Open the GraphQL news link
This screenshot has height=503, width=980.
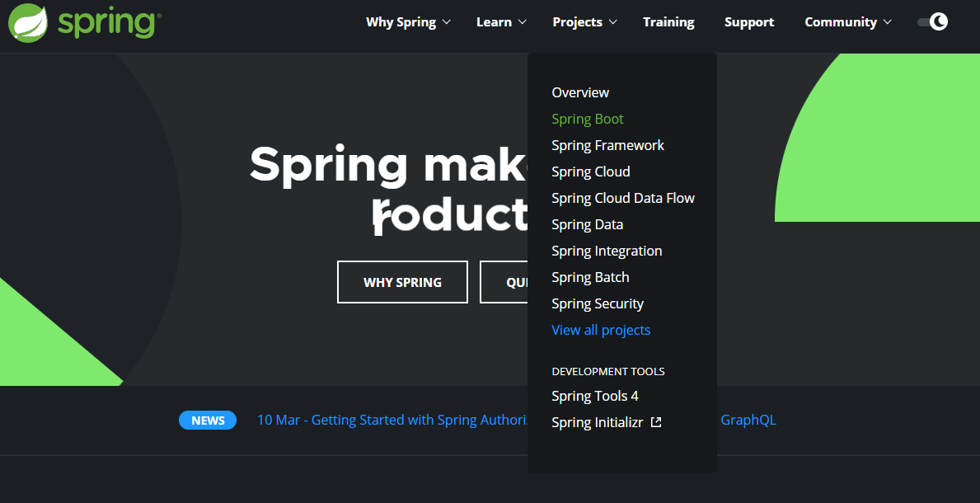748,420
